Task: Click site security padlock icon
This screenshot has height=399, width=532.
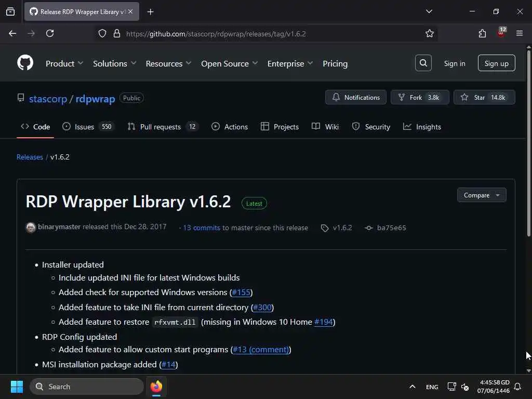Action: (x=117, y=33)
